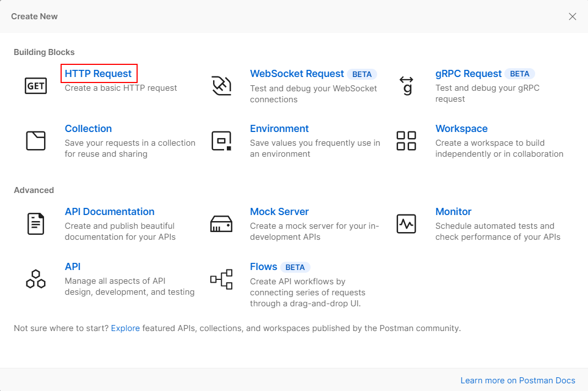Image resolution: width=588 pixels, height=391 pixels.
Task: Click the Advanced section heading
Action: 34,190
